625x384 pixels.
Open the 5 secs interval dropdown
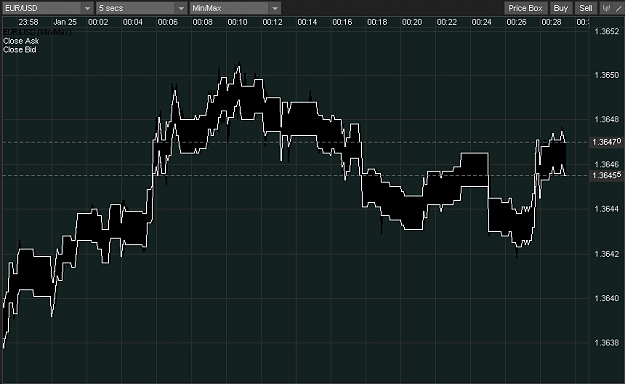pos(141,8)
